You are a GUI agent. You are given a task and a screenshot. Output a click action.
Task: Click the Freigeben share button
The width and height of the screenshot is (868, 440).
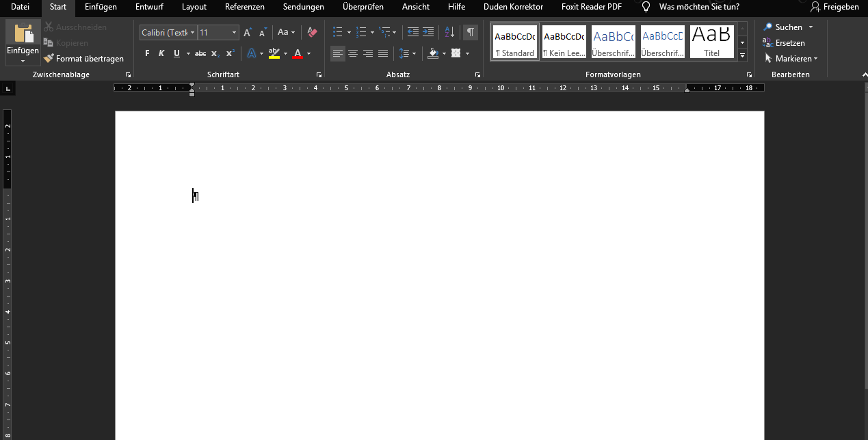pyautogui.click(x=834, y=7)
